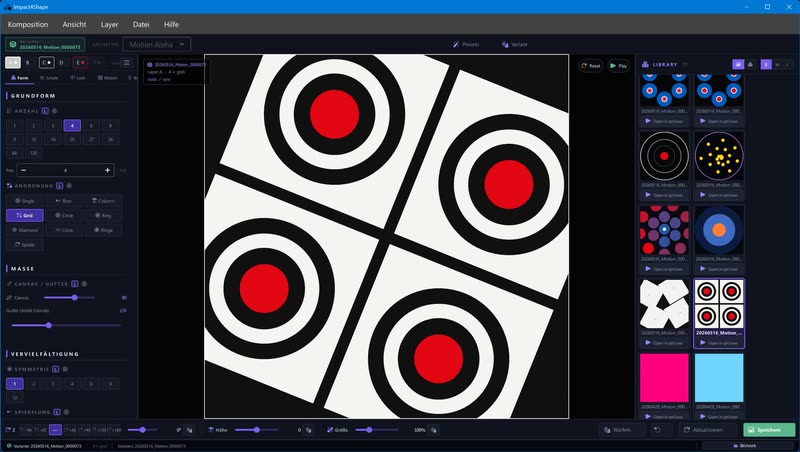Select the Circle arrangement option
The width and height of the screenshot is (800, 452).
tap(64, 215)
